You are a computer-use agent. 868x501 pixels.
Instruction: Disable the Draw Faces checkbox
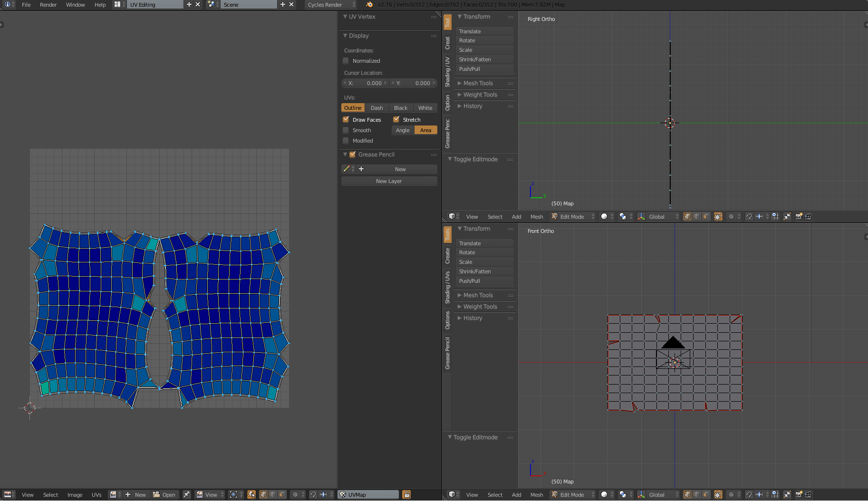(346, 119)
